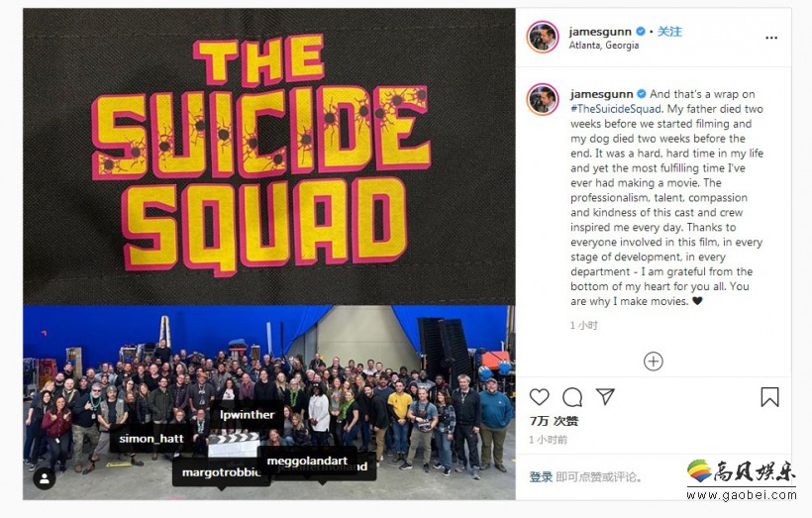Open comments via speech bubble icon
The image size is (812, 518).
[x=572, y=397]
